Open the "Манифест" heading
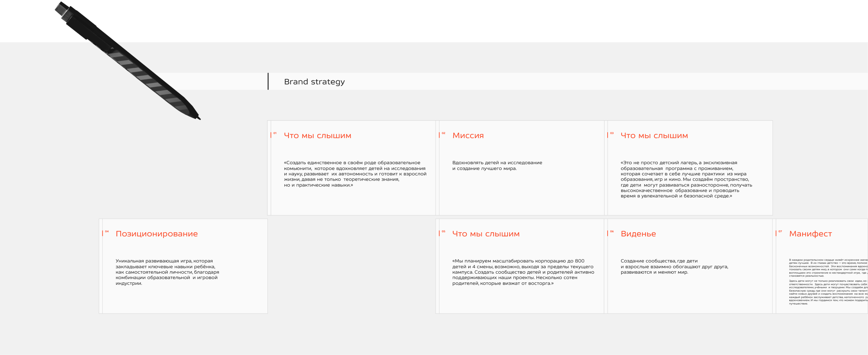This screenshot has width=868, height=355. coord(810,234)
